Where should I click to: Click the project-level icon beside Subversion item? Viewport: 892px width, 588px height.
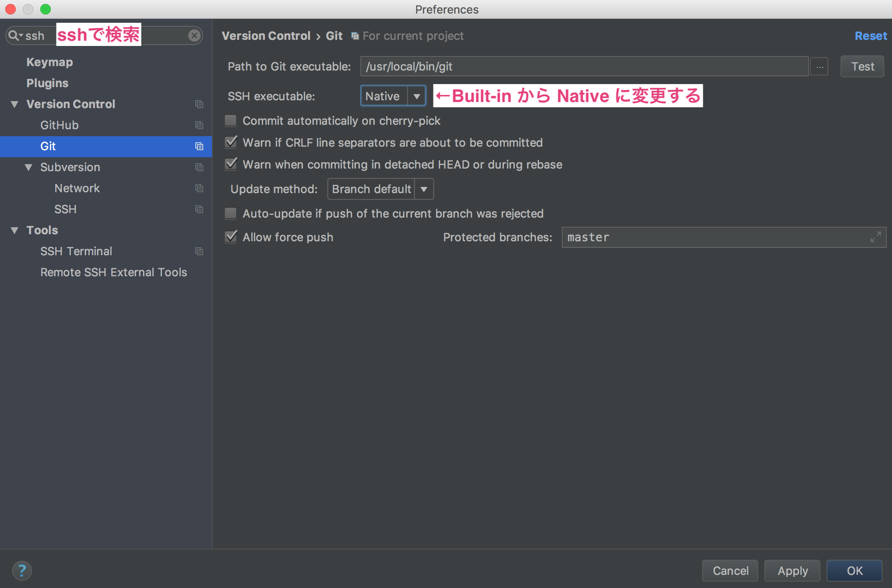pyautogui.click(x=199, y=167)
